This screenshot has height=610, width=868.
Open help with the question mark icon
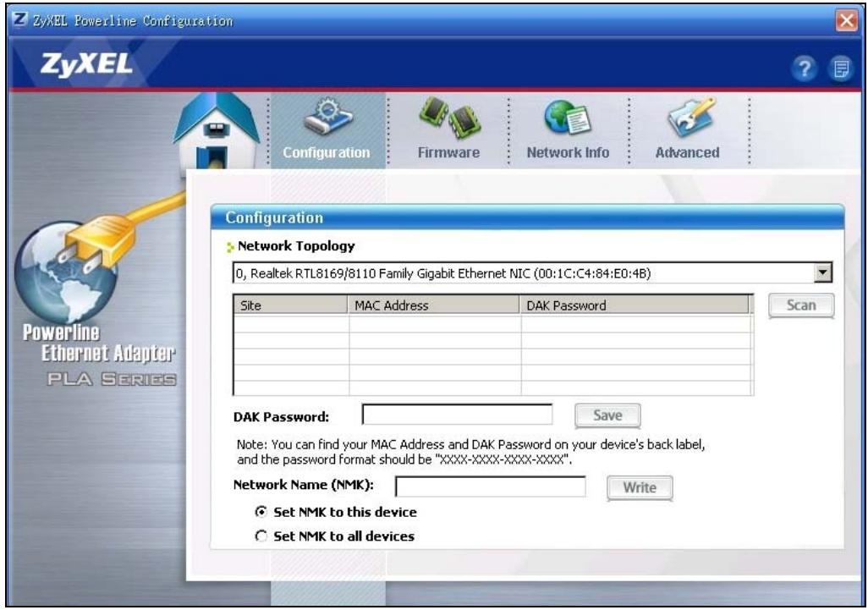click(x=805, y=69)
